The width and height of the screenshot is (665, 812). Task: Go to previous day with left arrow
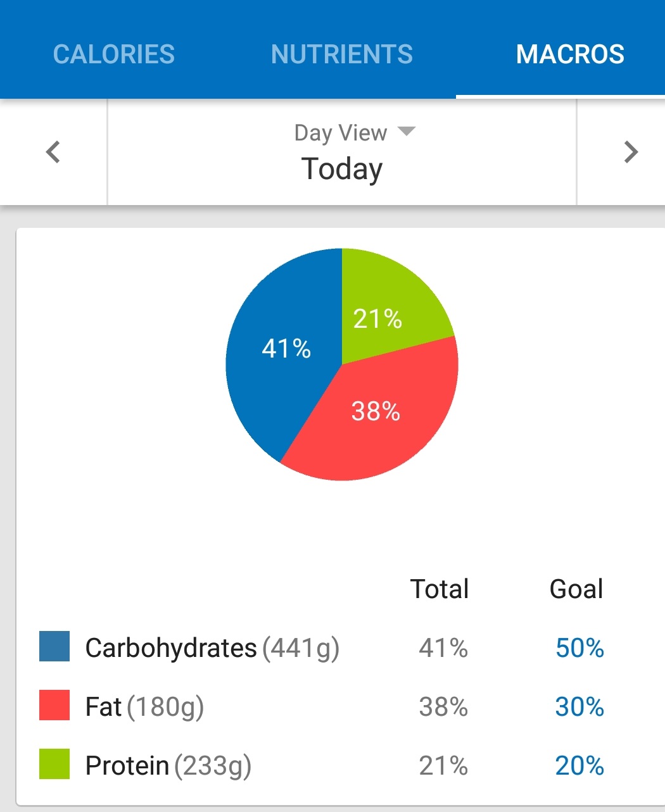point(53,152)
